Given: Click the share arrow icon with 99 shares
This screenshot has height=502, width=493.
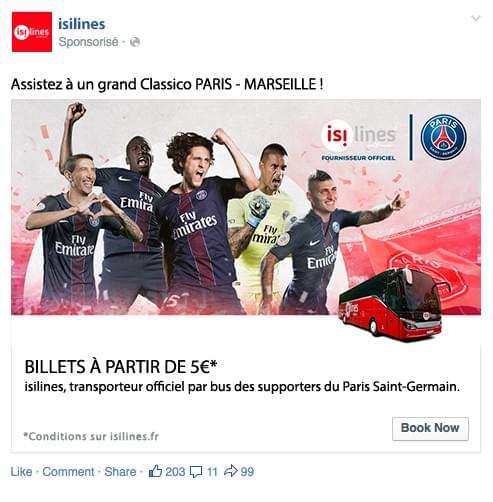Looking at the screenshot, I should 231,471.
